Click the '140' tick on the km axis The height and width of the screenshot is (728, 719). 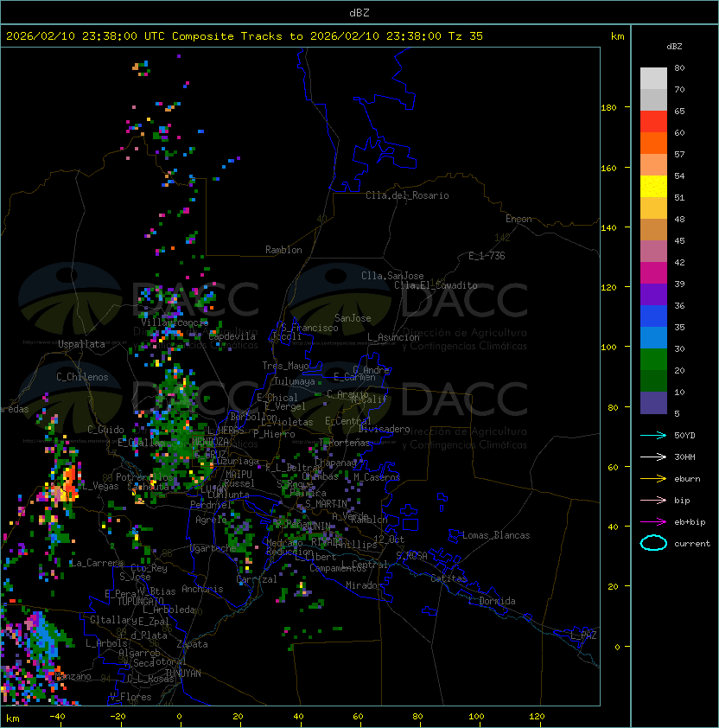click(608, 228)
